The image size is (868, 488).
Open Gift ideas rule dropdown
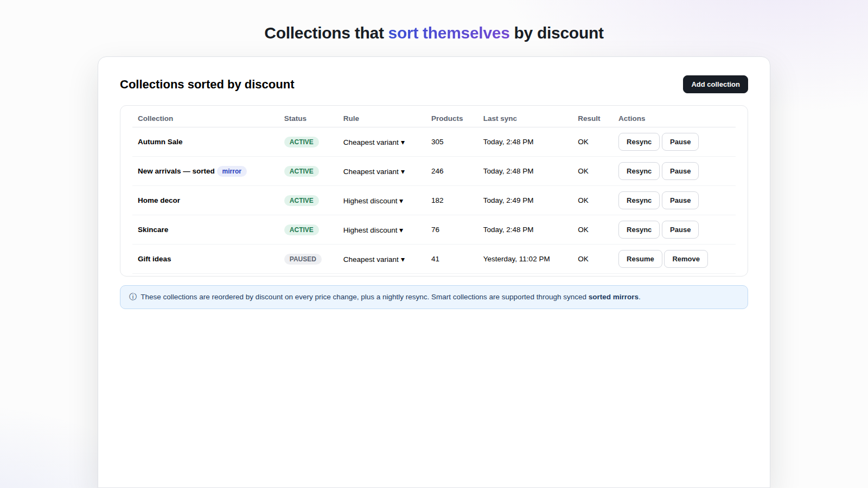[374, 259]
